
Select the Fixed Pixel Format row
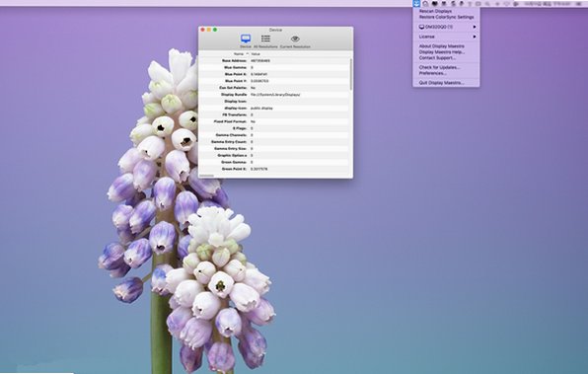(274, 121)
